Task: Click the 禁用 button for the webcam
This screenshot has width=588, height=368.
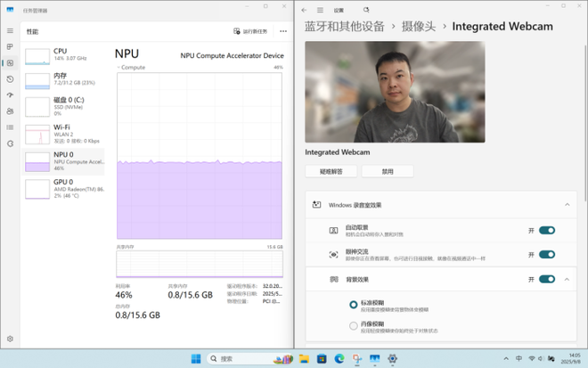Action: 388,171
